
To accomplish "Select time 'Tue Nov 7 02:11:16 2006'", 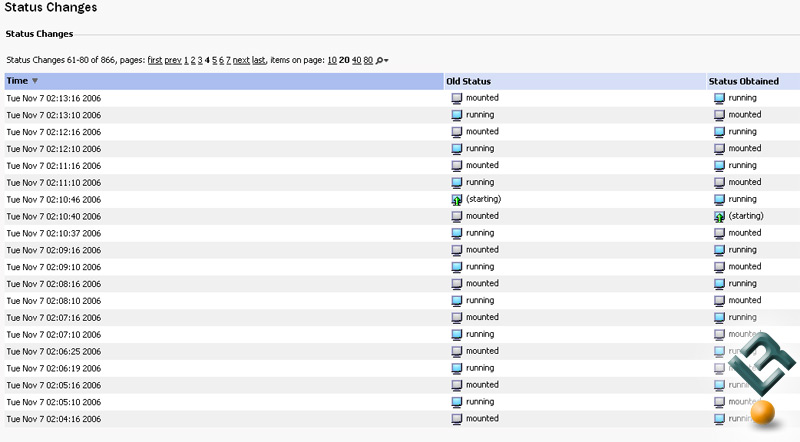I will pyautogui.click(x=54, y=166).
